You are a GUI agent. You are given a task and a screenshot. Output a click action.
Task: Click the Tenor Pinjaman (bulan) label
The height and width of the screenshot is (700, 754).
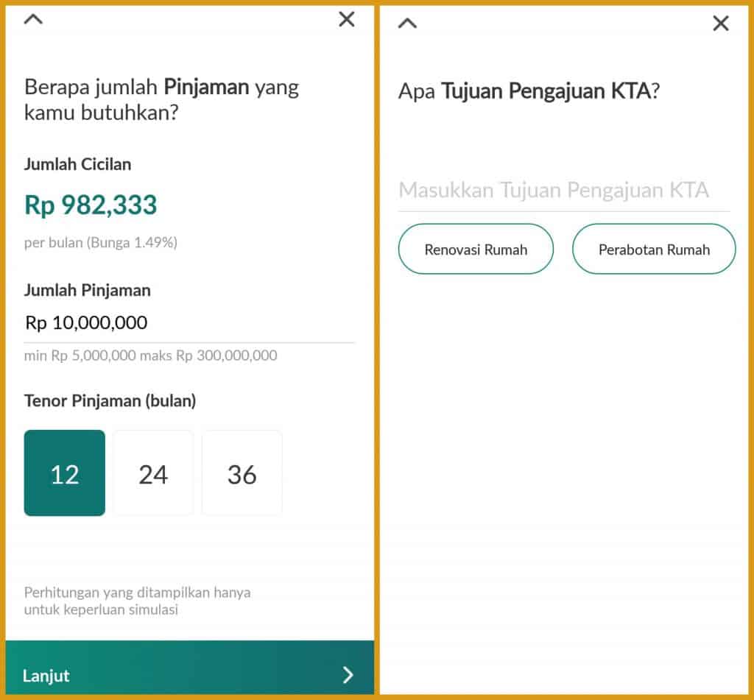coord(109,400)
